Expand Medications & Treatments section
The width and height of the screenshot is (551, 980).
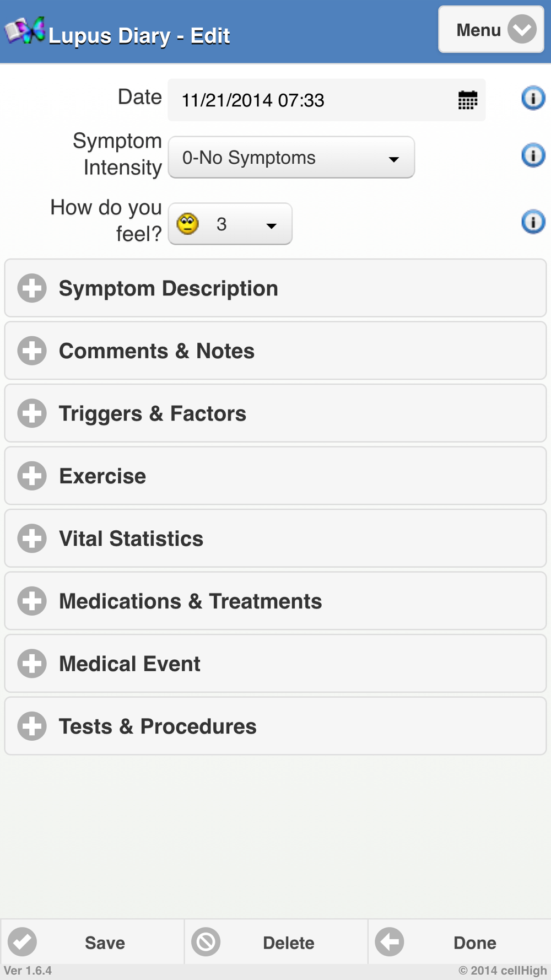point(275,601)
